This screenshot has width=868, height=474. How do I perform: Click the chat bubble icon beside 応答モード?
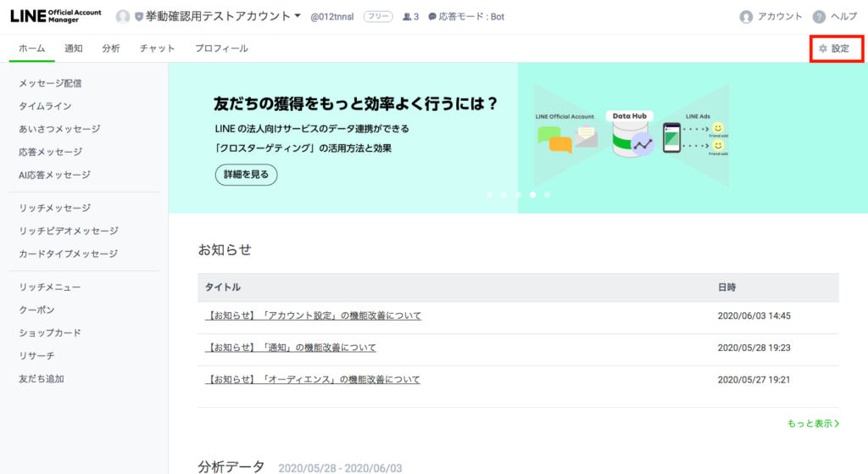point(432,17)
